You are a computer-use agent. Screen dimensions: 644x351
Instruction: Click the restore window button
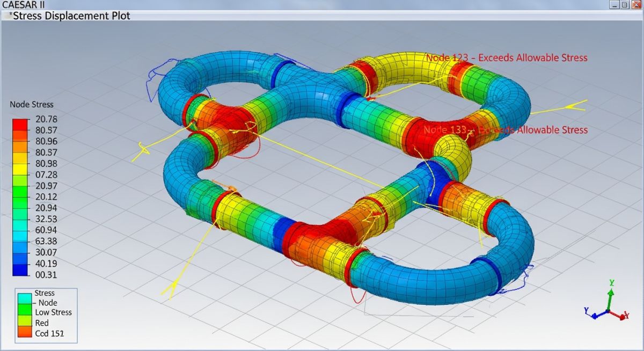pos(624,5)
